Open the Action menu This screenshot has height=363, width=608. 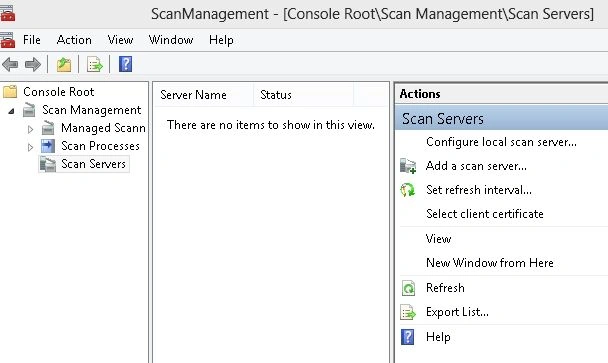(74, 40)
